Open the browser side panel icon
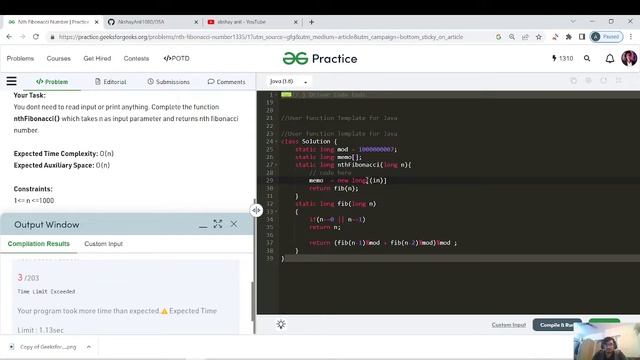Image resolution: width=640 pixels, height=360 pixels. tap(582, 37)
